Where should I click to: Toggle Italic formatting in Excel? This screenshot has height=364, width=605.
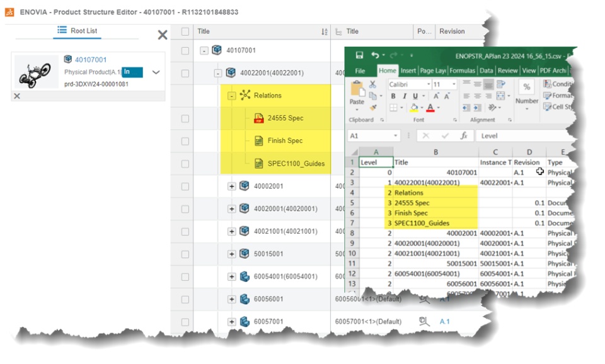405,96
